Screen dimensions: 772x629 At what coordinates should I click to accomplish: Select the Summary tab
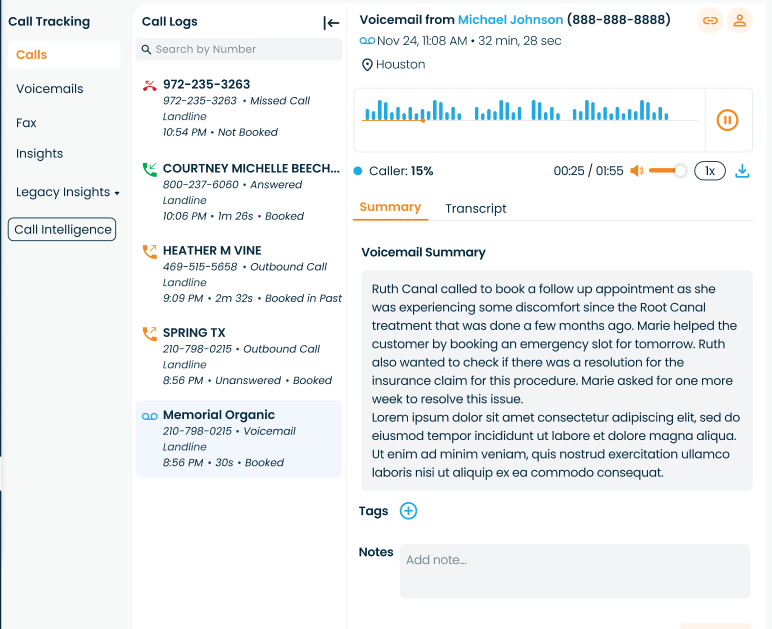pos(390,207)
